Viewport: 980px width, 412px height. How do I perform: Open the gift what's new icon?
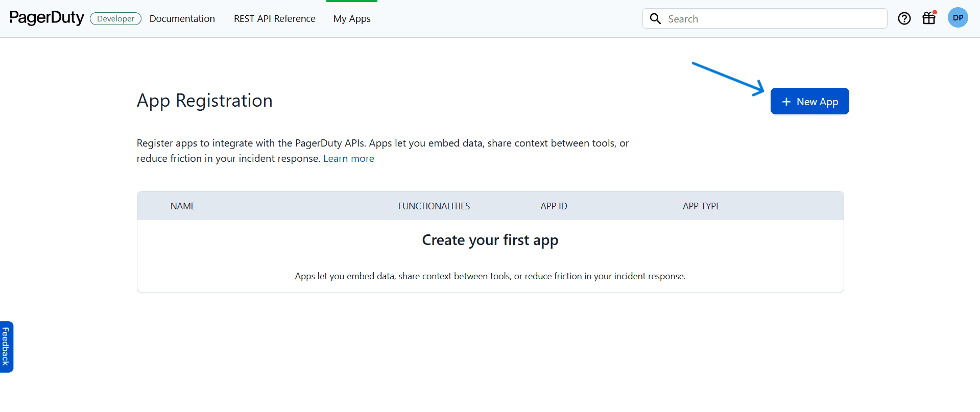coord(929,18)
